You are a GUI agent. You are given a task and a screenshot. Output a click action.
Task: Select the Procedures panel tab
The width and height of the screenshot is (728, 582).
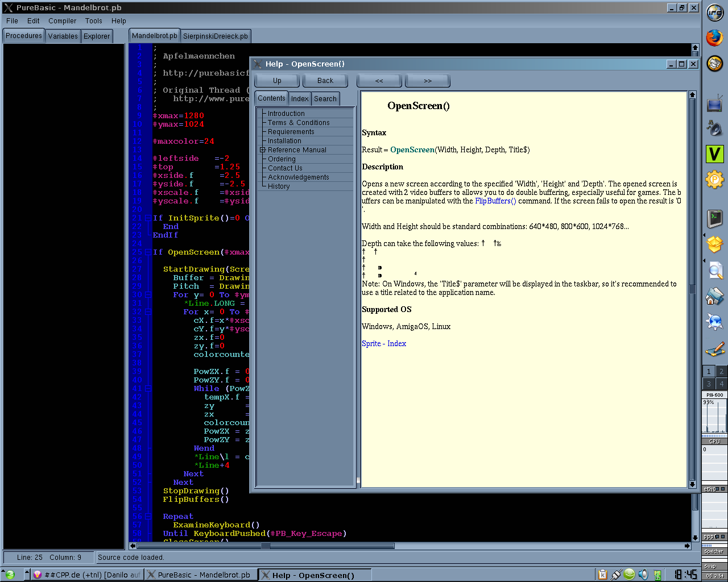tap(24, 36)
